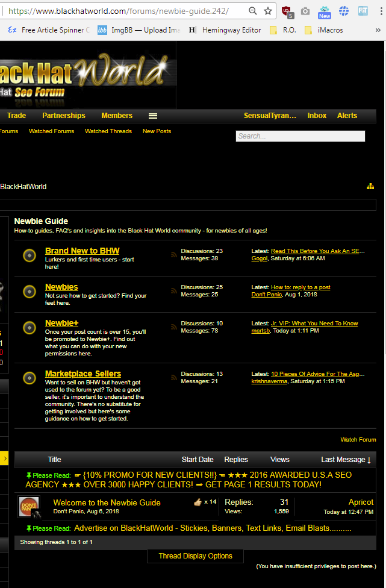
Task: Bookmark this page with the star icon
Action: 267,11
